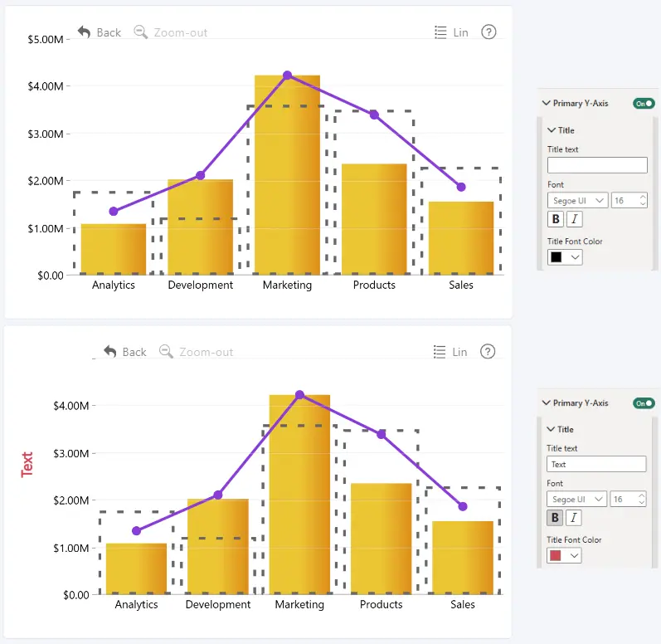Click the Back label in the bottom chart
Viewport: 661px width, 644px height.
134,352
